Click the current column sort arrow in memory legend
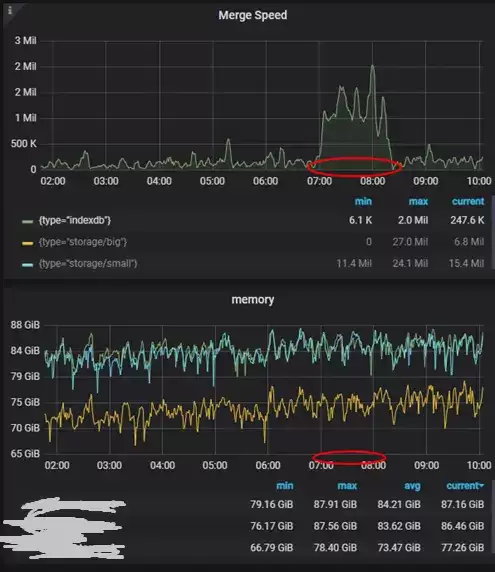The image size is (495, 572). pyautogui.click(x=482, y=486)
